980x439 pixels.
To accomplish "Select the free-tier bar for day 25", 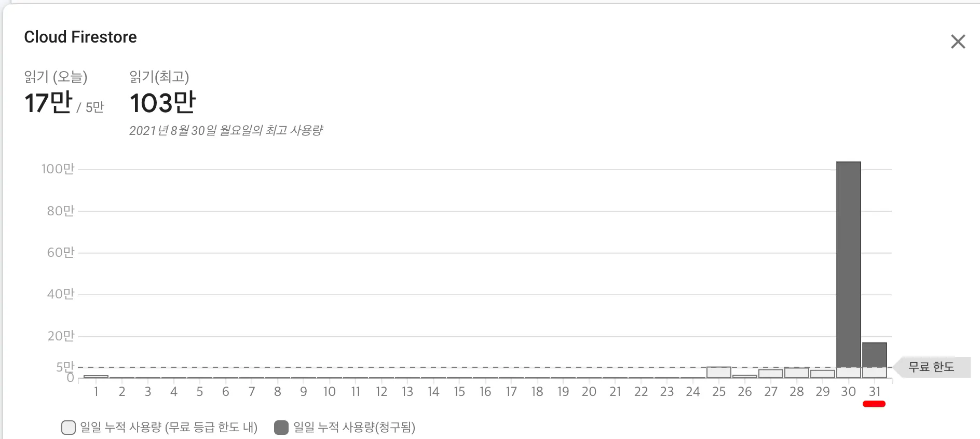I will (x=719, y=372).
